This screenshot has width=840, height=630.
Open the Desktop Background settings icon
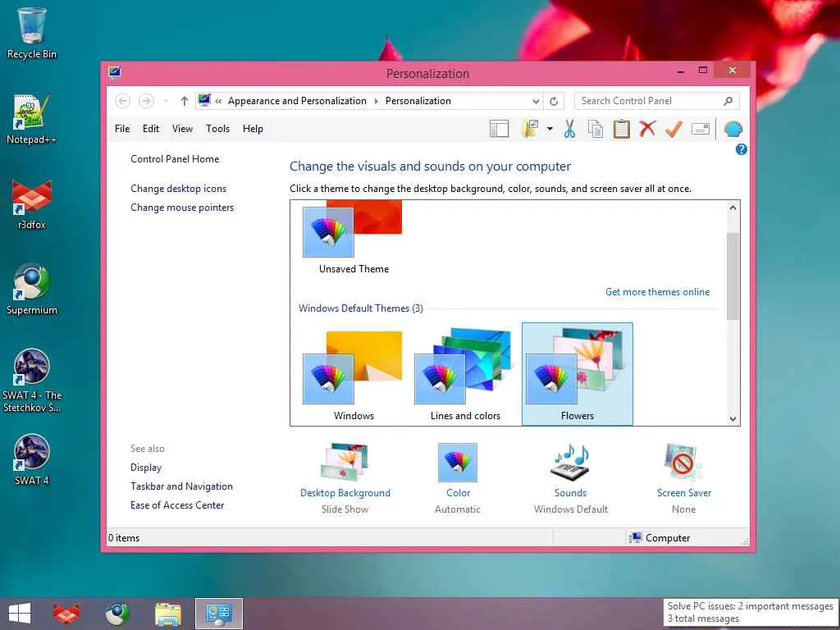pos(345,463)
